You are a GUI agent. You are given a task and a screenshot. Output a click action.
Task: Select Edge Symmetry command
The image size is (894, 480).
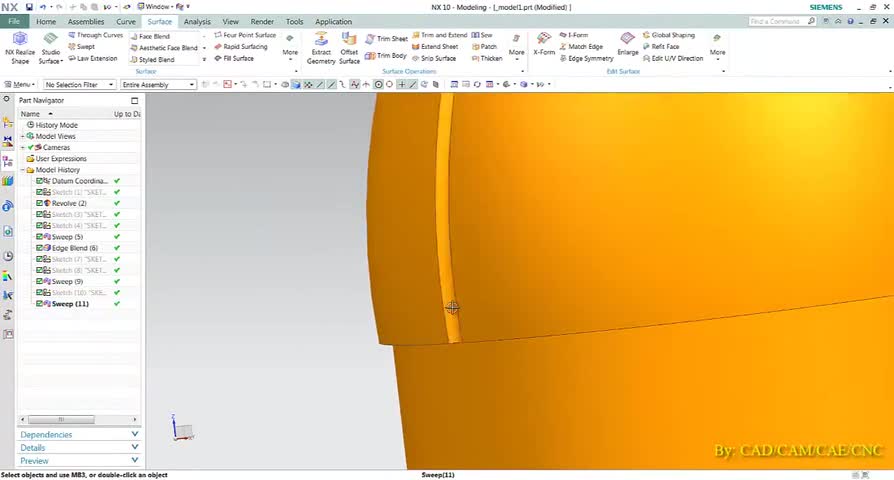coord(586,58)
